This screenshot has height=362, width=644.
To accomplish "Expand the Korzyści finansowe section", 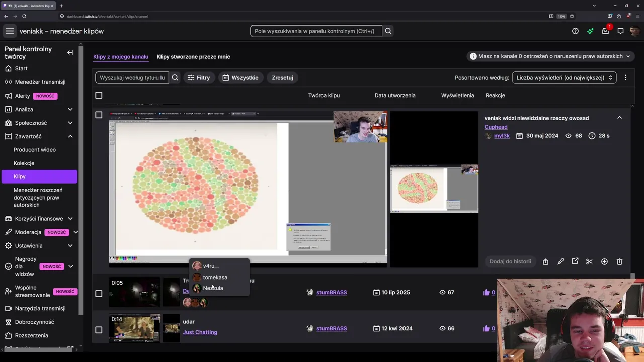I will 70,219.
